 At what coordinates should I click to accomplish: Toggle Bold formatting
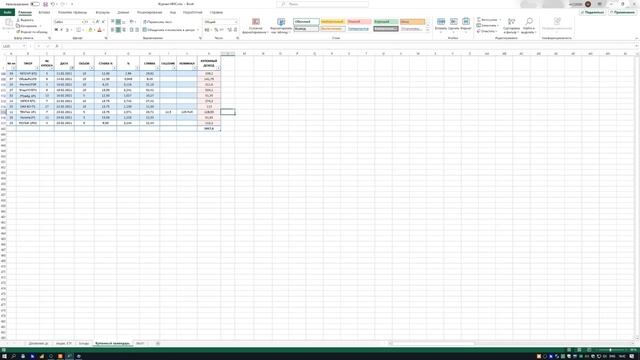[x=56, y=30]
